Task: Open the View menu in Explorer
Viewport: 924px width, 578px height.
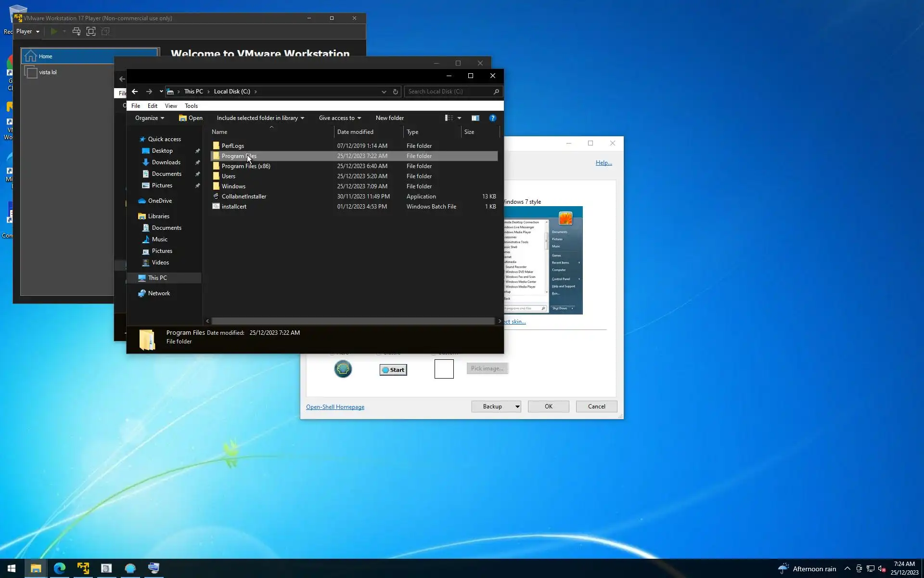Action: pyautogui.click(x=171, y=106)
